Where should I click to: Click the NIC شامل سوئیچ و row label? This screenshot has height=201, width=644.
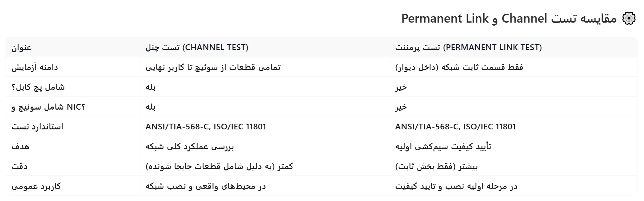48,107
